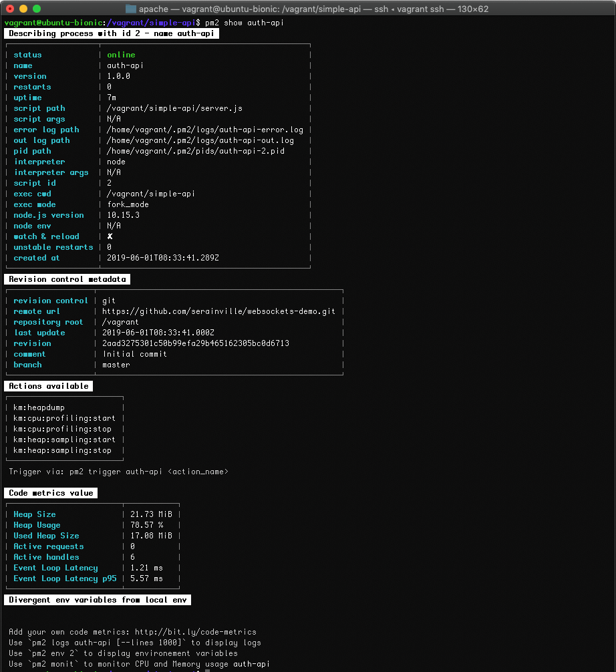616x672 pixels.
Task: Click the 'pm2 monit' hint line
Action: (x=140, y=664)
